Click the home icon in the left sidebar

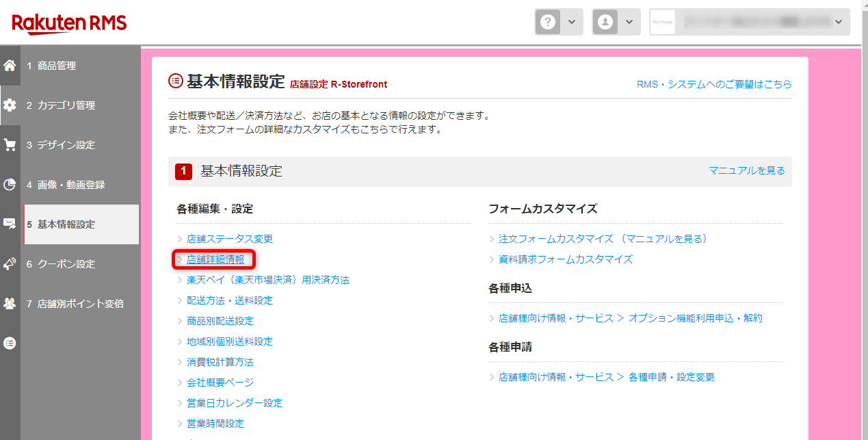10,66
